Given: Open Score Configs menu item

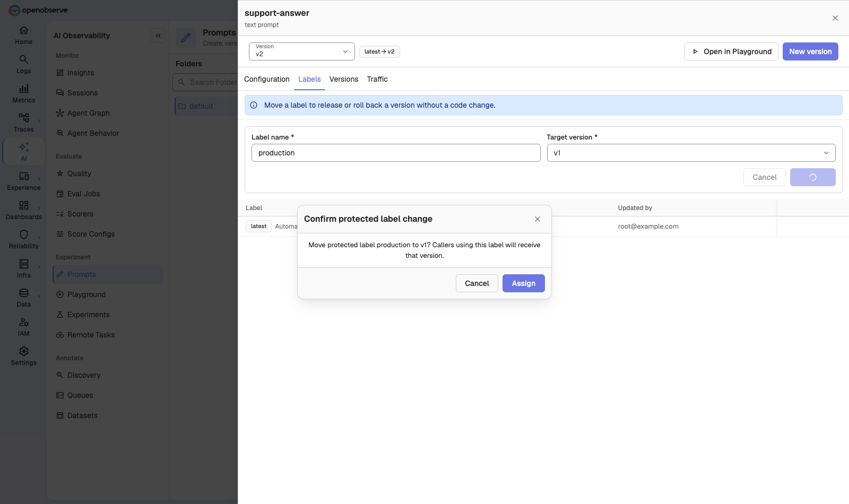Looking at the screenshot, I should [108, 234].
